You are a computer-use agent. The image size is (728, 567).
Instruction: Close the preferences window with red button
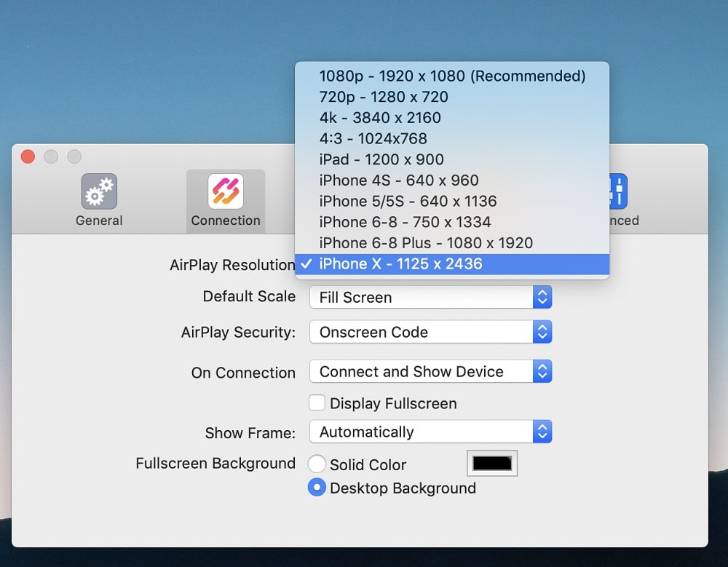pyautogui.click(x=28, y=156)
